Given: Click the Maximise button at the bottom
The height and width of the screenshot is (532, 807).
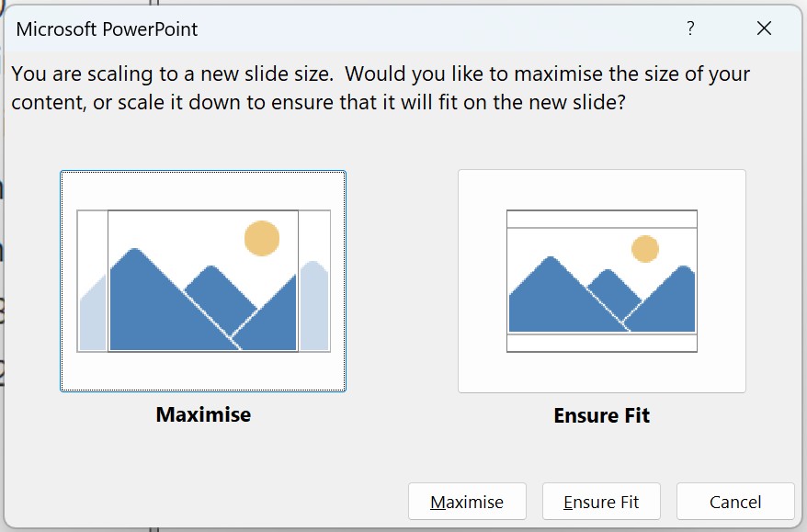Looking at the screenshot, I should click(467, 502).
